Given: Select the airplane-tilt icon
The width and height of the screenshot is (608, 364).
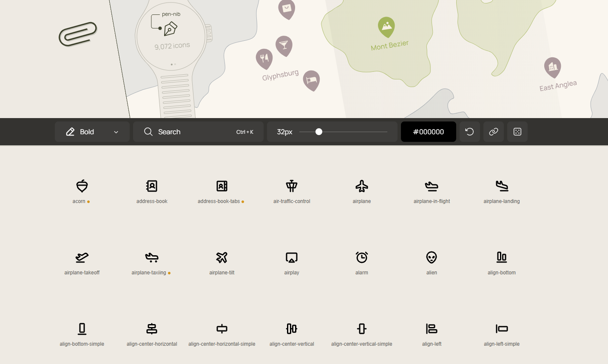Looking at the screenshot, I should click(222, 257).
